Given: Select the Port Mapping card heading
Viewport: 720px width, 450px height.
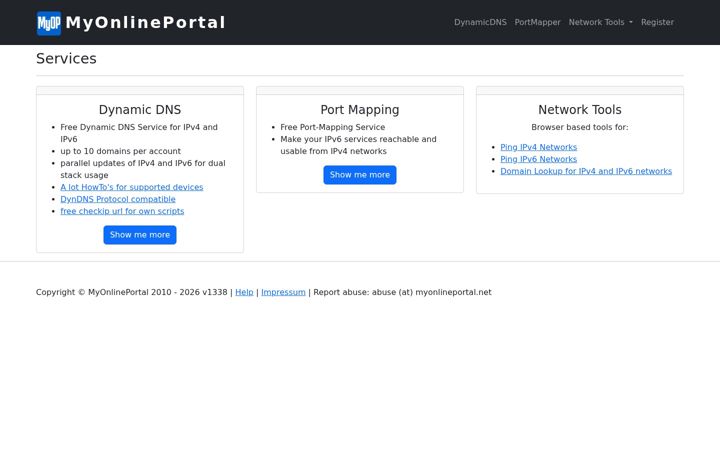Looking at the screenshot, I should tap(360, 110).
